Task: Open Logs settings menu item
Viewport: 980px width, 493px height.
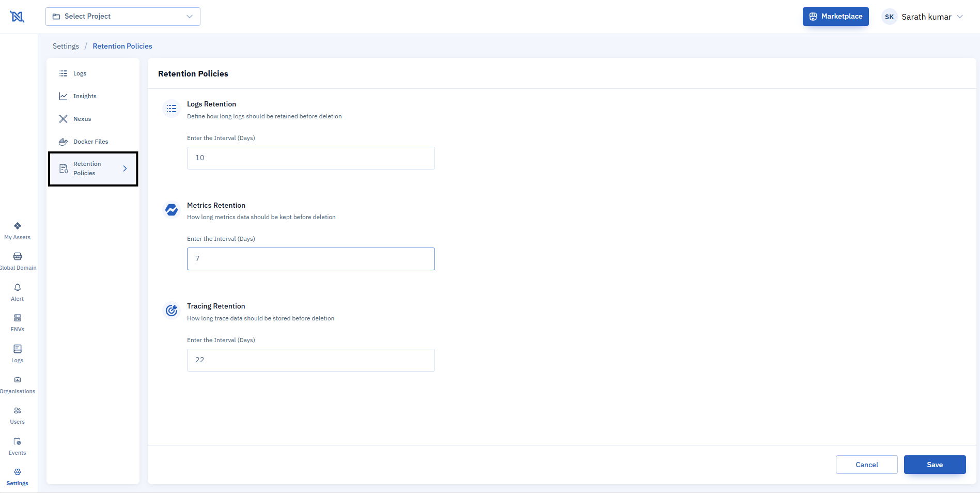Action: coord(93,73)
